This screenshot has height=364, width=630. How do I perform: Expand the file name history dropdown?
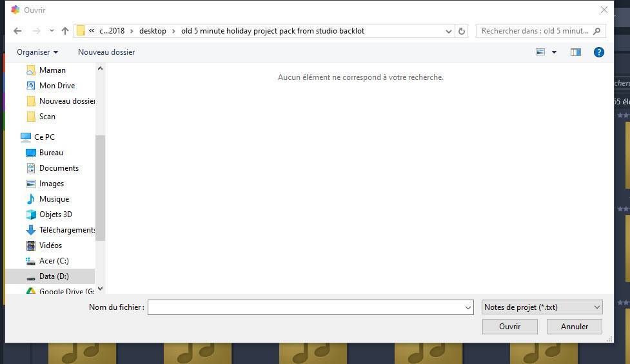point(468,307)
